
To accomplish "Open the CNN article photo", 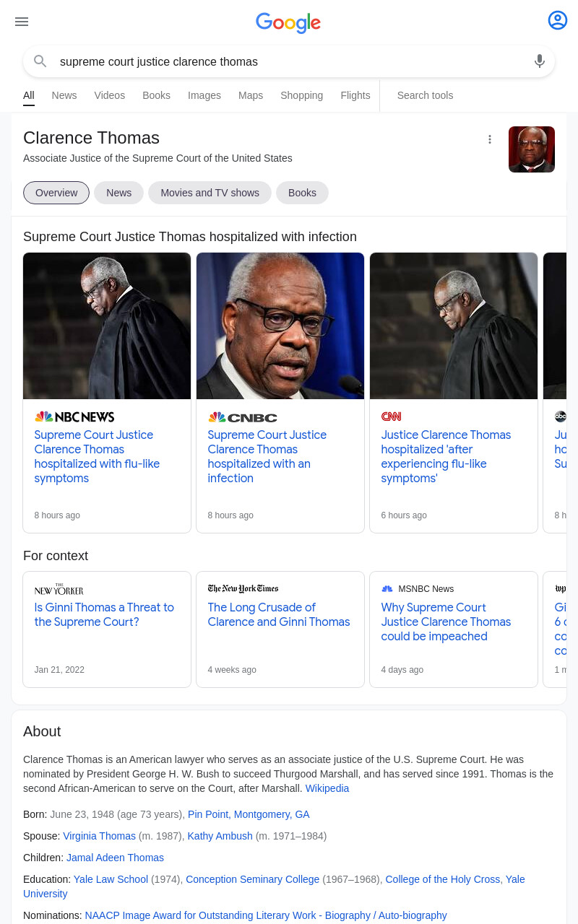I will point(454,326).
